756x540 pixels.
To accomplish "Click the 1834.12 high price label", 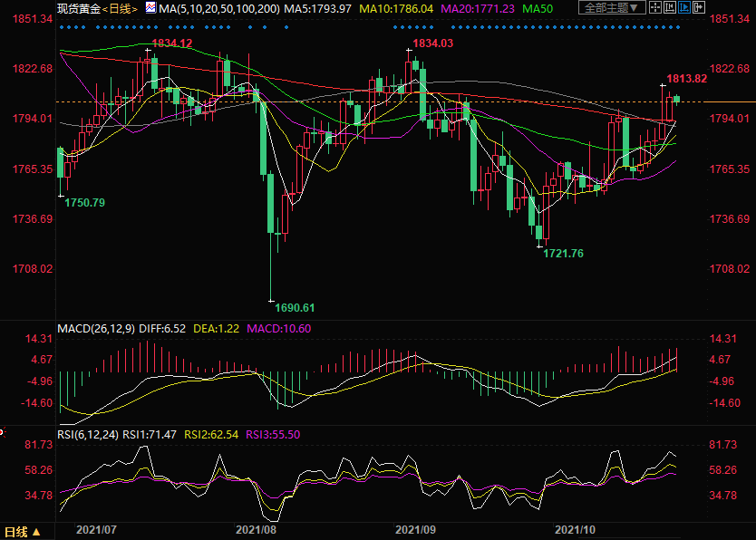I will pyautogui.click(x=172, y=43).
